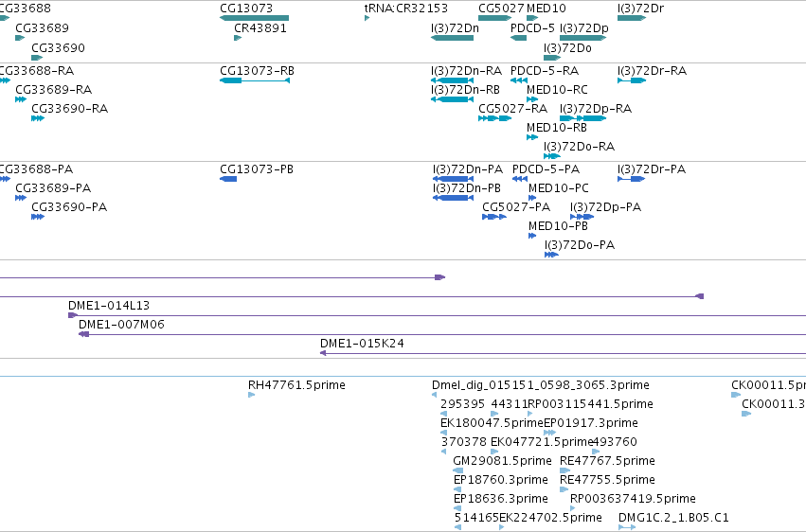Select the EP18760.3prime EST label
The image size is (806, 532).
point(501,480)
